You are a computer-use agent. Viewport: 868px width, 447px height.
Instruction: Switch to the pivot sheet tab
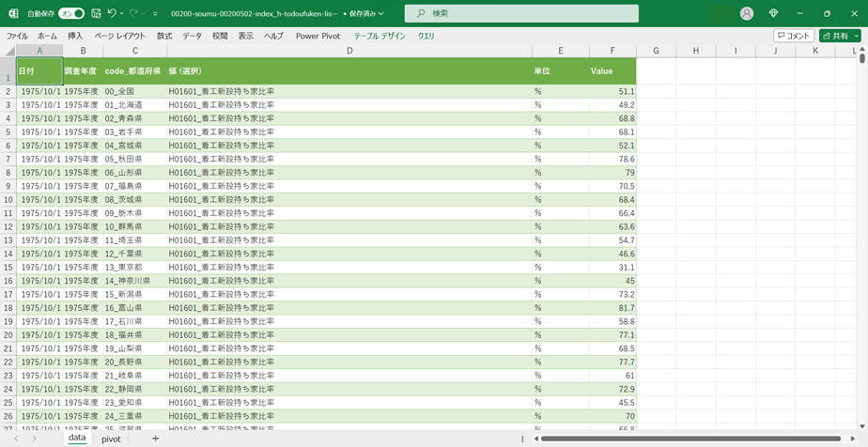[x=111, y=439]
